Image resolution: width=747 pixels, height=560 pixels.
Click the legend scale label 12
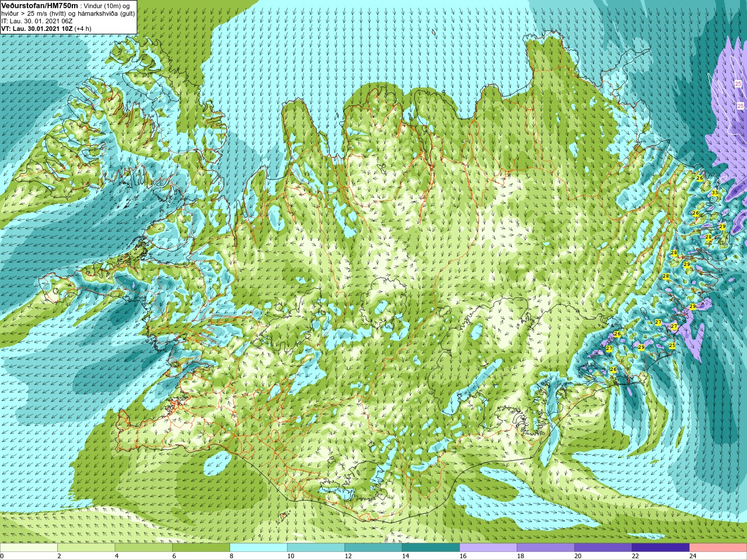click(x=348, y=556)
